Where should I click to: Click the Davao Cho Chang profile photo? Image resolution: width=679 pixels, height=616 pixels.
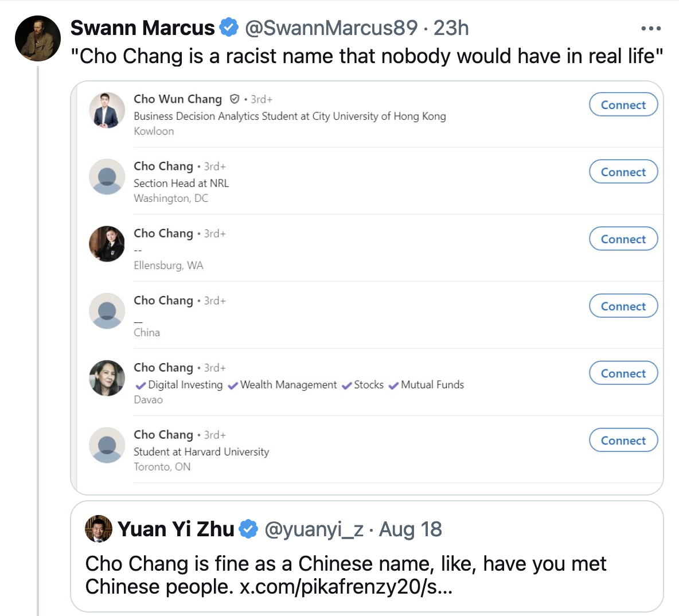click(x=107, y=378)
